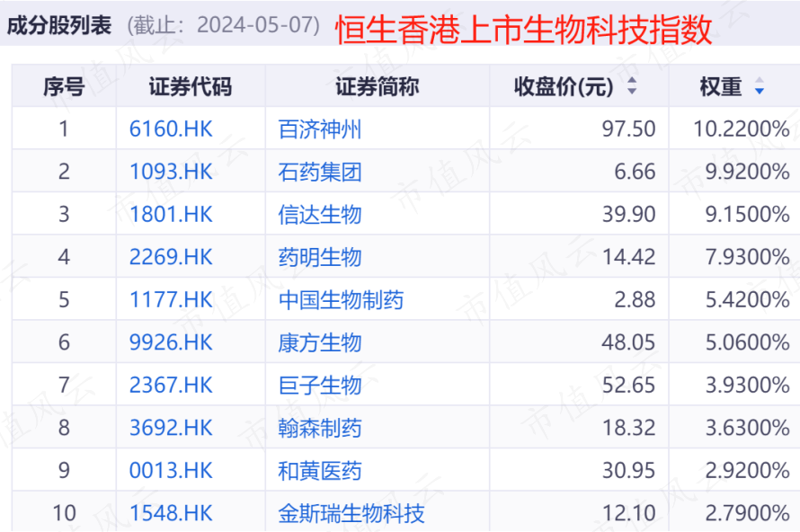The height and width of the screenshot is (532, 800).
Task: Open stock code 1093.HK link
Action: point(171,172)
